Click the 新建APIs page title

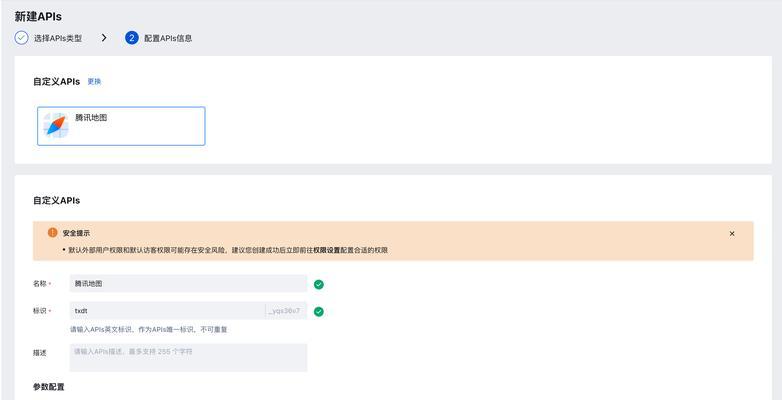38,16
